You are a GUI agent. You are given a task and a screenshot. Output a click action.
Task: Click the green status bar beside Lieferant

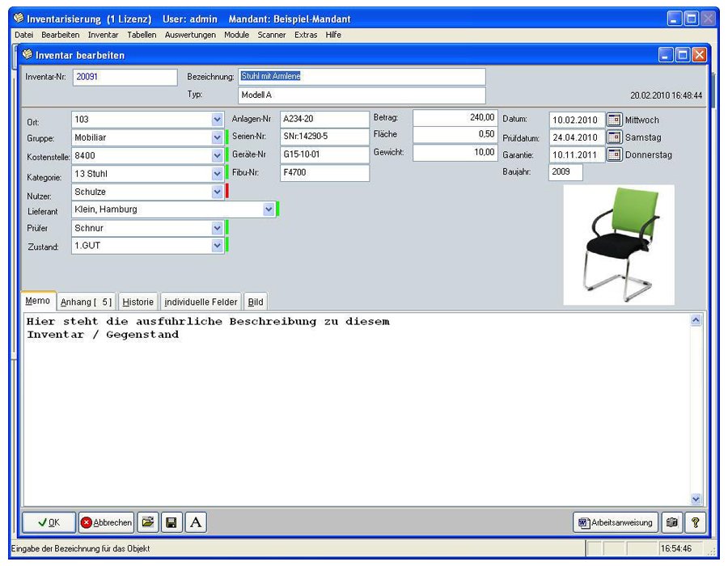278,209
